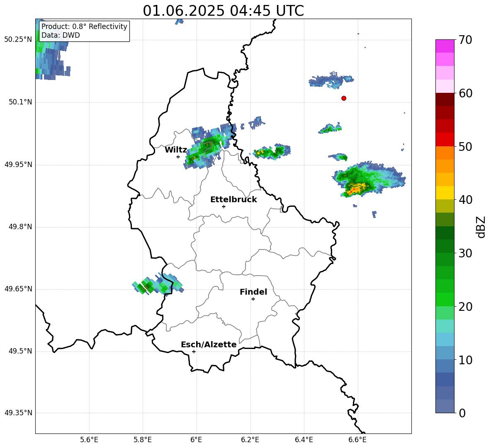Click the dBZ colorbar axis label
The width and height of the screenshot is (491, 448).
pyautogui.click(x=481, y=227)
